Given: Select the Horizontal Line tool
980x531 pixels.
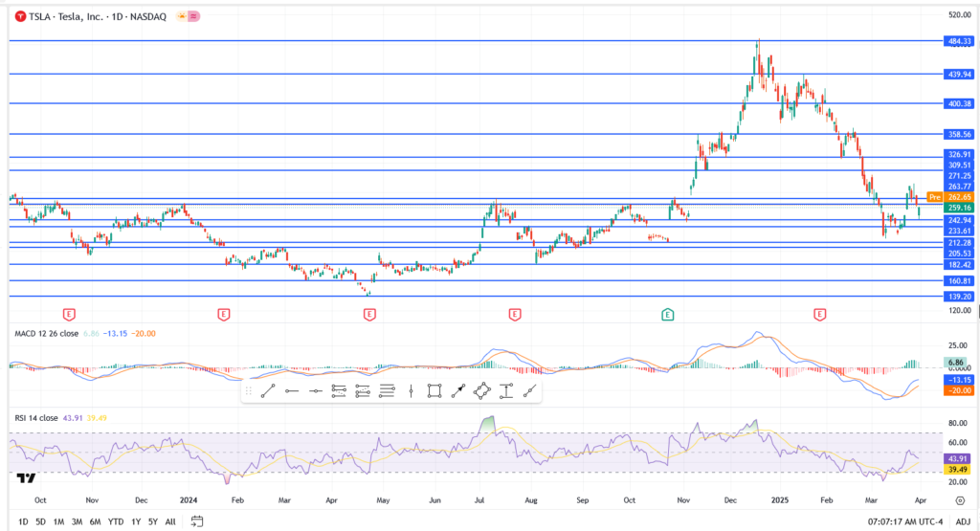Looking at the screenshot, I should pyautogui.click(x=316, y=391).
